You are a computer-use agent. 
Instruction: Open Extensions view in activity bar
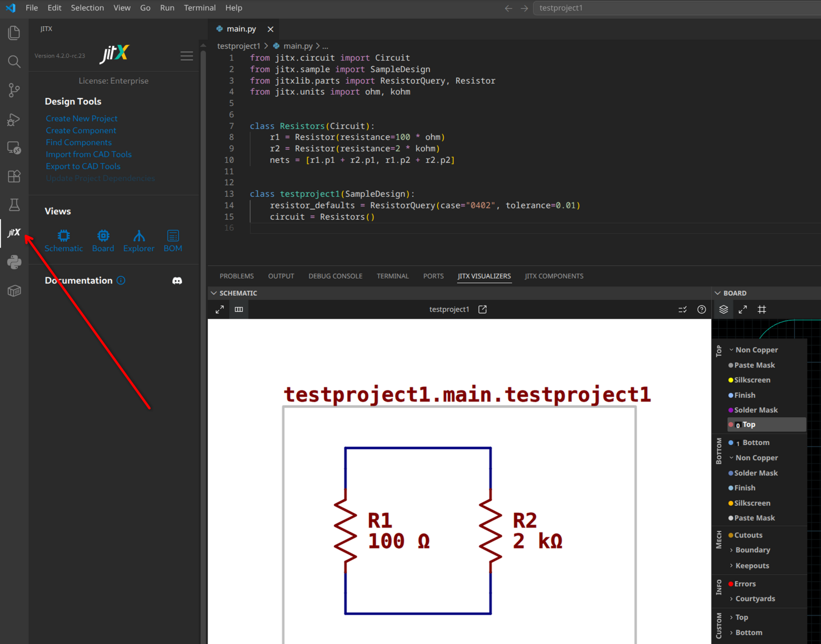[14, 176]
